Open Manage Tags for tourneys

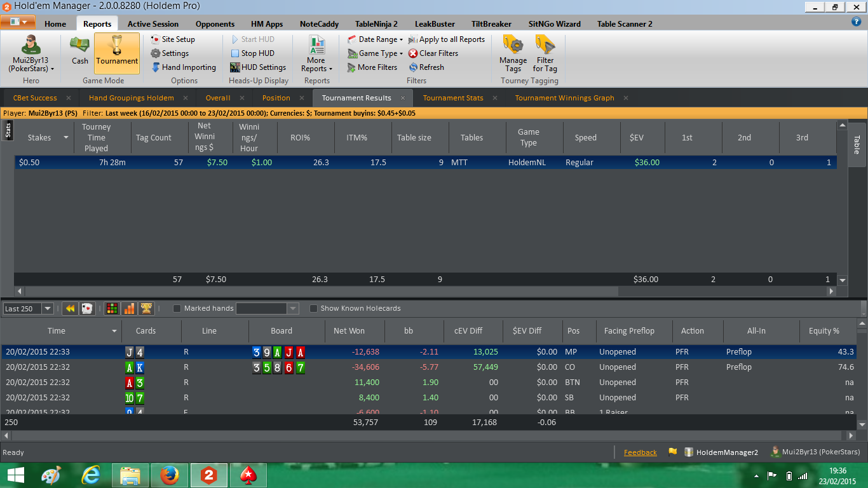click(x=513, y=54)
